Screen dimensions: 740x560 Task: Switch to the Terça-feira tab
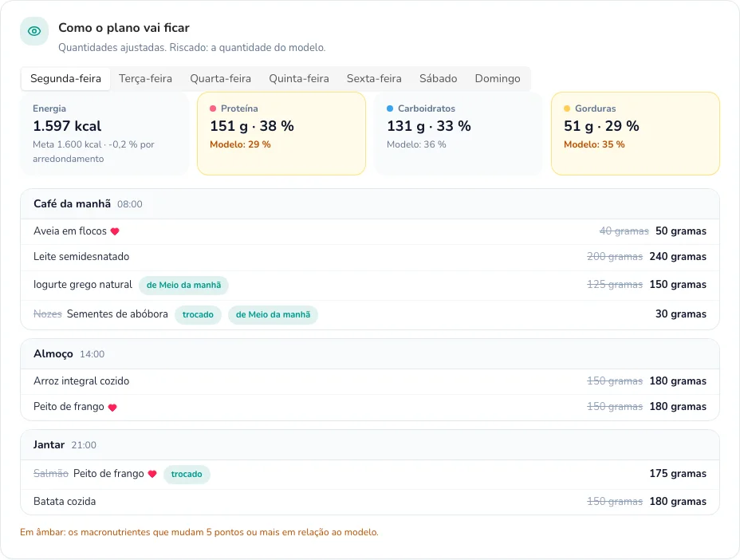click(145, 78)
